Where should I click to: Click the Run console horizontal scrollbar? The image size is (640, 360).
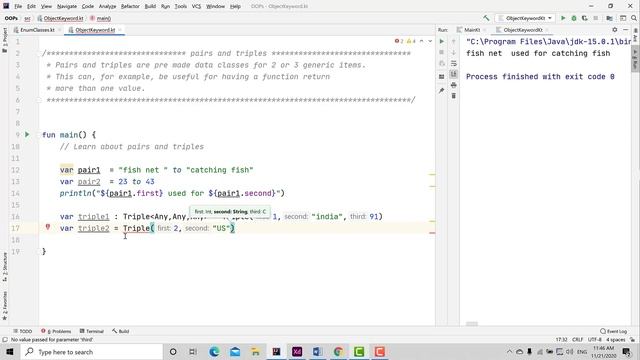click(472, 324)
